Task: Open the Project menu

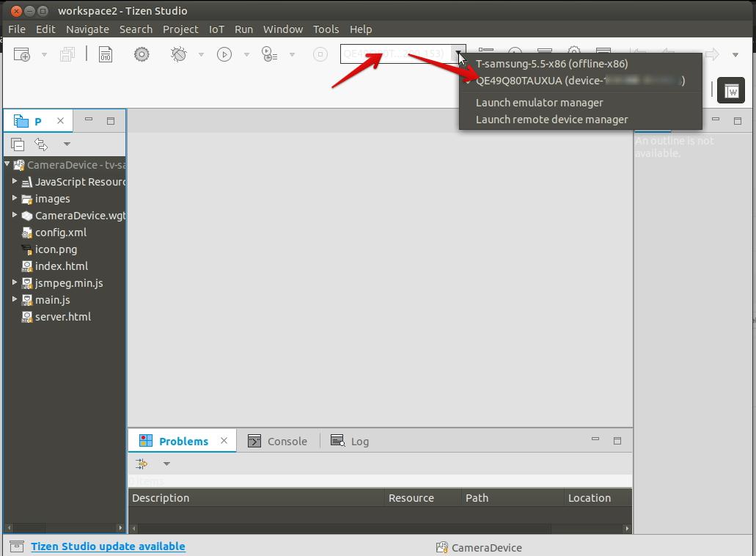Action: 180,29
